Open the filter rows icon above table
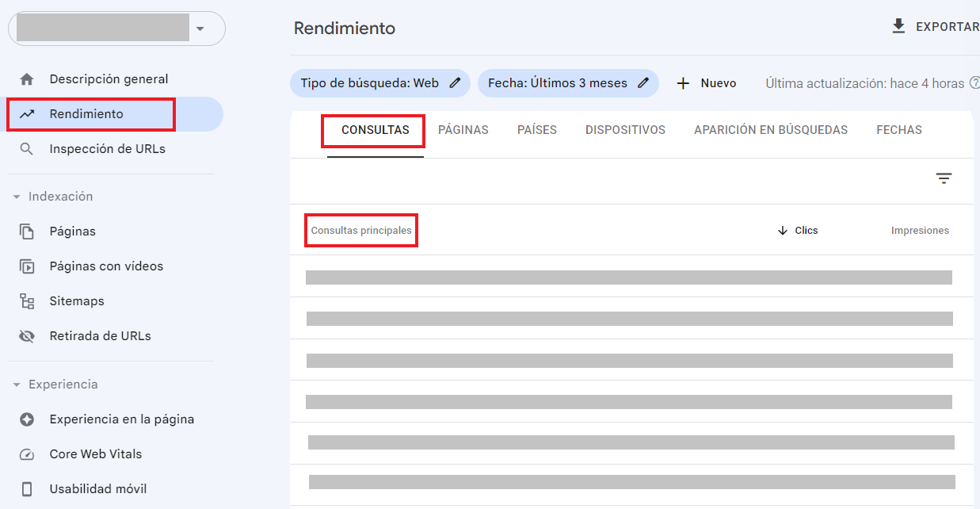Image resolution: width=980 pixels, height=509 pixels. pyautogui.click(x=944, y=178)
